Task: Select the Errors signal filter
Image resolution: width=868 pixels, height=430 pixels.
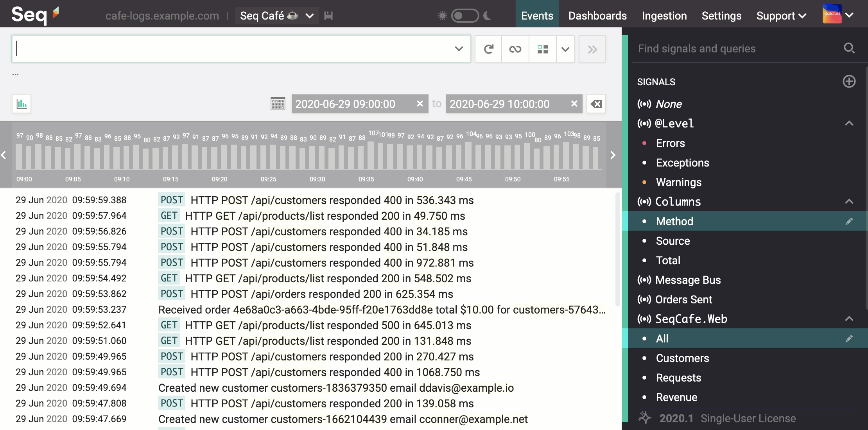Action: [x=669, y=143]
